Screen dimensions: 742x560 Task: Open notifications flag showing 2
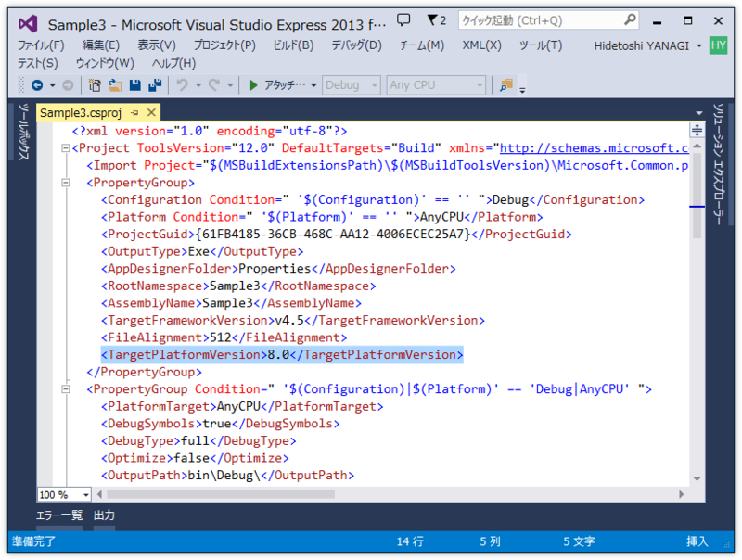tap(436, 20)
